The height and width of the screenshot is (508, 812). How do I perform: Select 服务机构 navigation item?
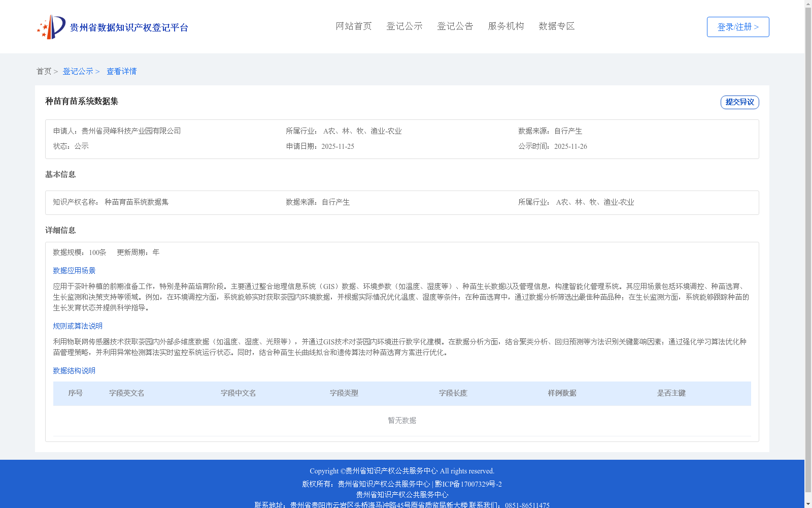506,26
